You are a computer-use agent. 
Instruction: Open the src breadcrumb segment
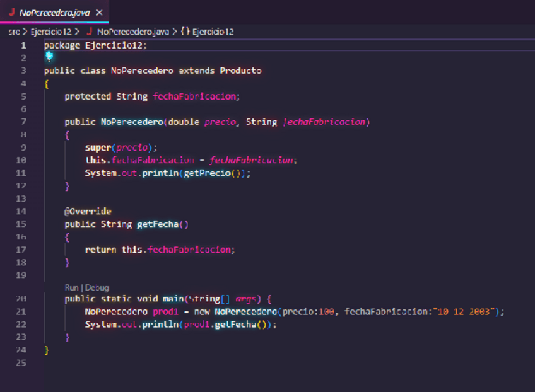(x=14, y=31)
